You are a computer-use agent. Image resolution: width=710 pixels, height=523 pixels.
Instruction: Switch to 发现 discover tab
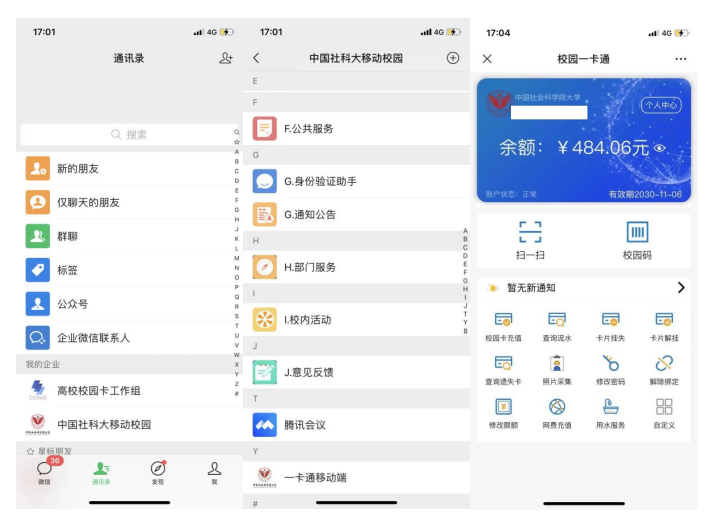(x=158, y=473)
